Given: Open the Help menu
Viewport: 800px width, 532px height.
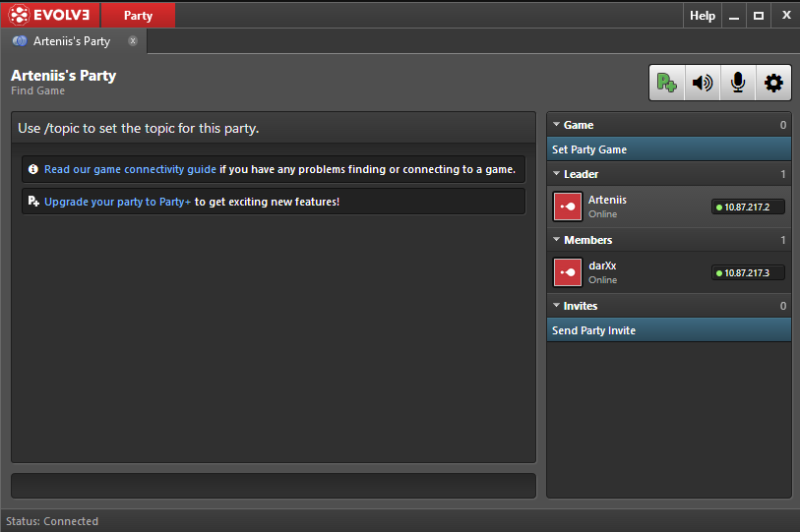Looking at the screenshot, I should tap(702, 16).
